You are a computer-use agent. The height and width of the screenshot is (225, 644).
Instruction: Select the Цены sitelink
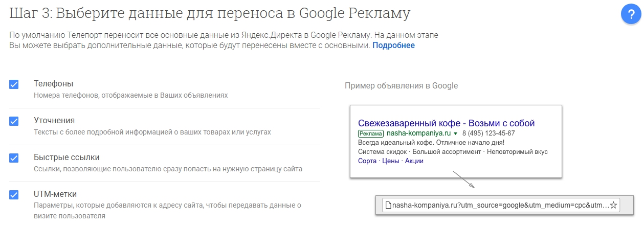[x=390, y=161]
